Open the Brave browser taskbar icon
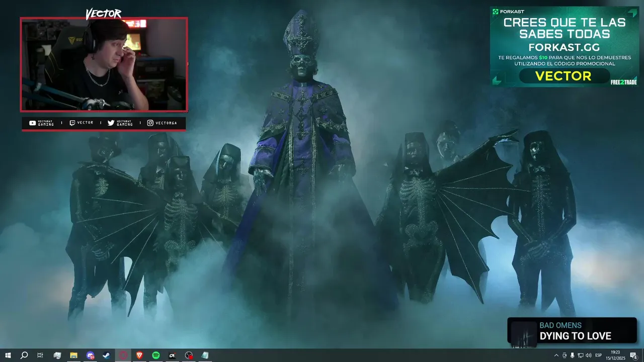The image size is (644, 362). click(139, 355)
